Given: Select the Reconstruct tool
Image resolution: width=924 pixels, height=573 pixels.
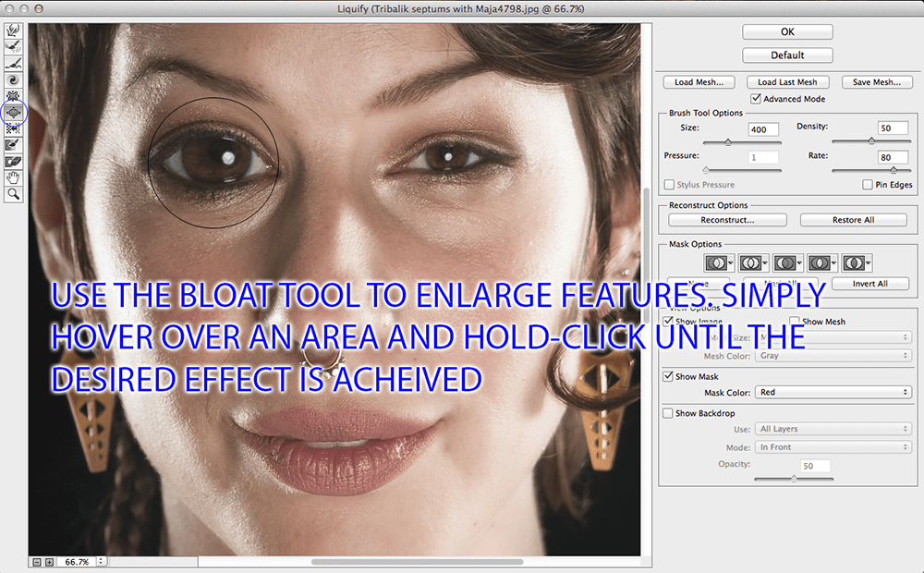Looking at the screenshot, I should (14, 47).
